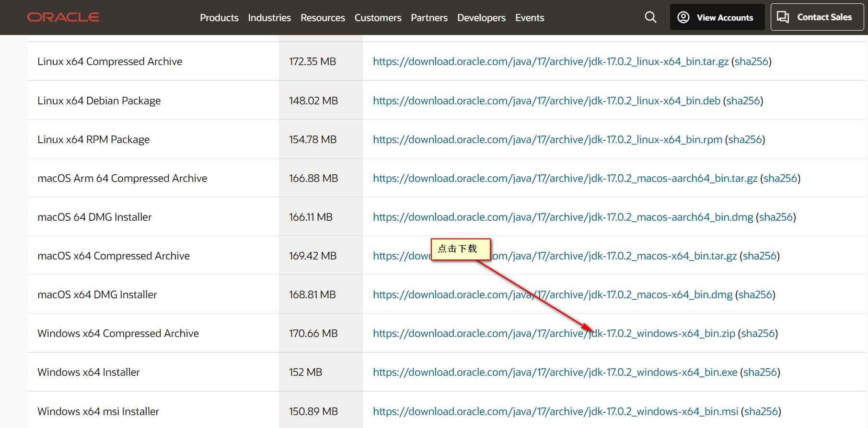Open Products menu

219,18
